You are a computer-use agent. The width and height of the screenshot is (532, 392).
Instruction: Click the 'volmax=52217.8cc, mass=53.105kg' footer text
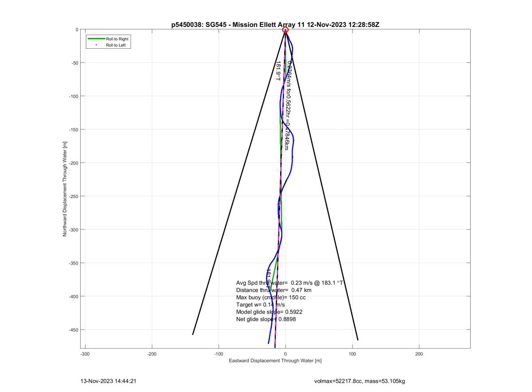tap(360, 381)
